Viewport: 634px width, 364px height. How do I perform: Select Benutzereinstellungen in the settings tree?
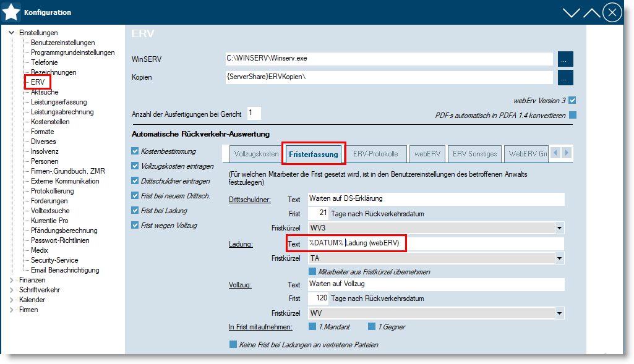[62, 43]
